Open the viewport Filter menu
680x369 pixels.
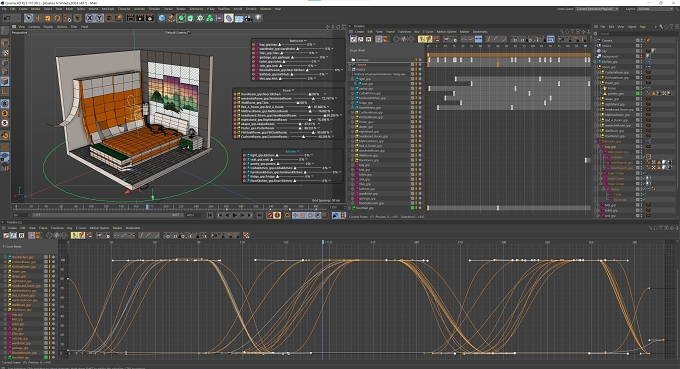point(74,27)
